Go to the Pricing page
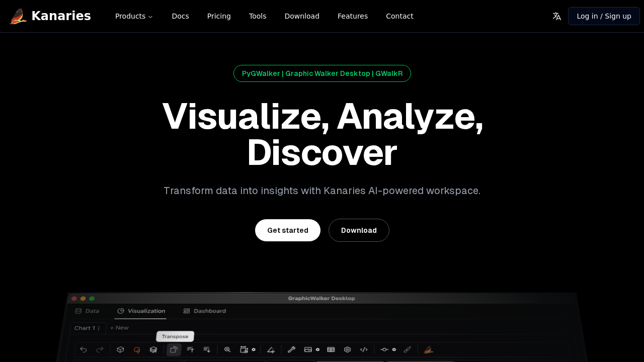The height and width of the screenshot is (362, 644). 219,16
